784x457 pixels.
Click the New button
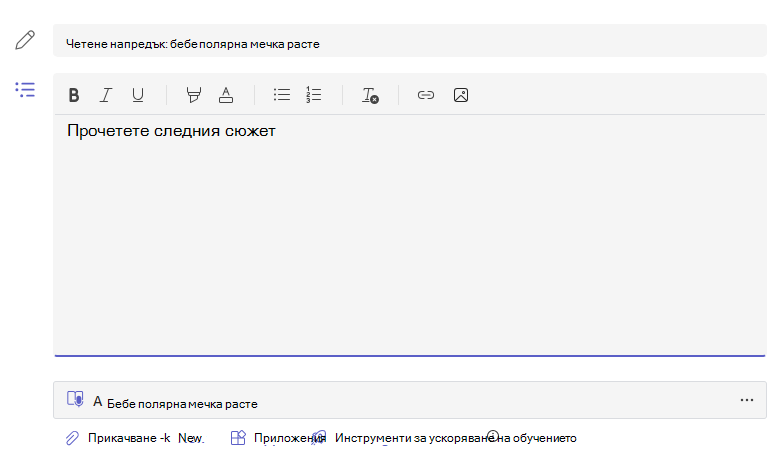(x=190, y=438)
